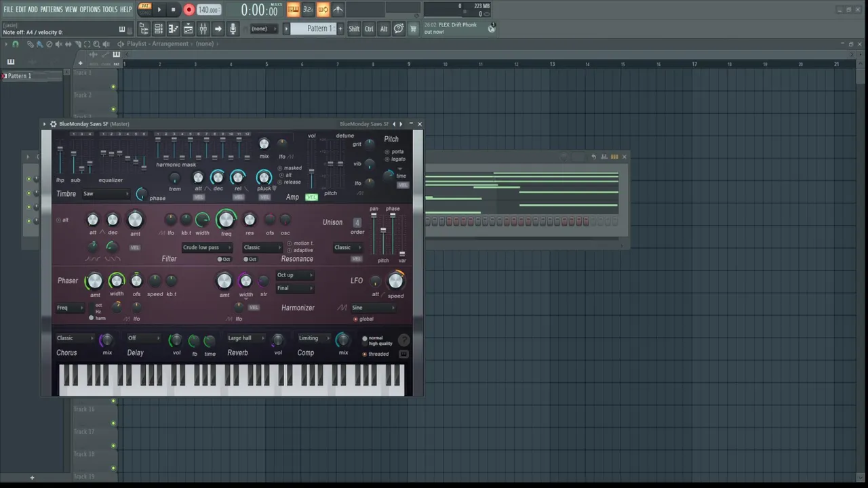
Task: Enable the magnet snap icon in the Playlist toolbar
Action: pyautogui.click(x=16, y=44)
